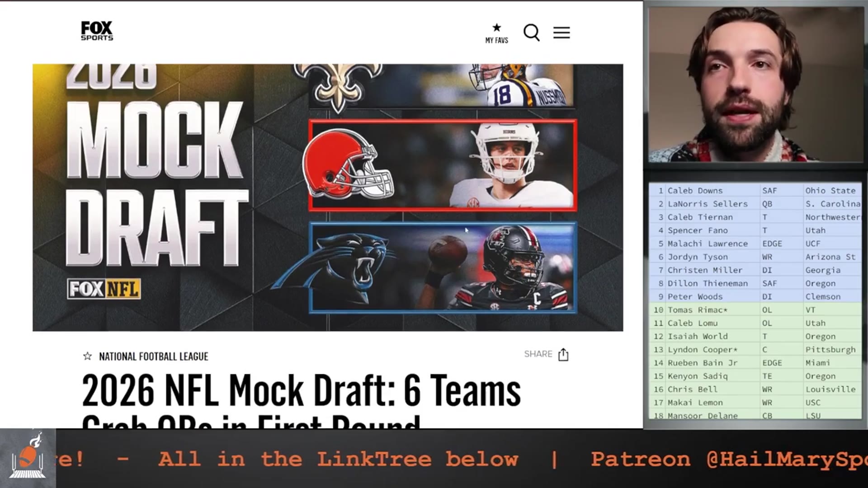Click the Ohio State school cell
The width and height of the screenshot is (868, 488).
click(x=832, y=191)
